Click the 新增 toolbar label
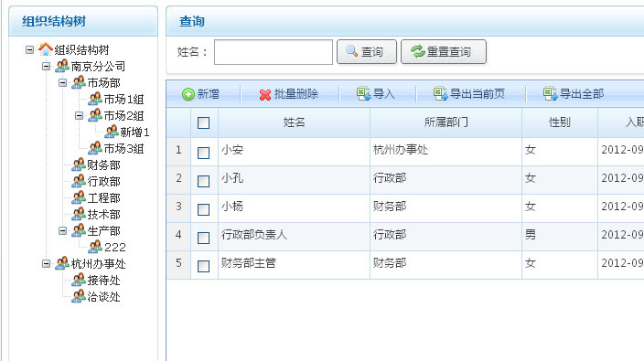 209,94
